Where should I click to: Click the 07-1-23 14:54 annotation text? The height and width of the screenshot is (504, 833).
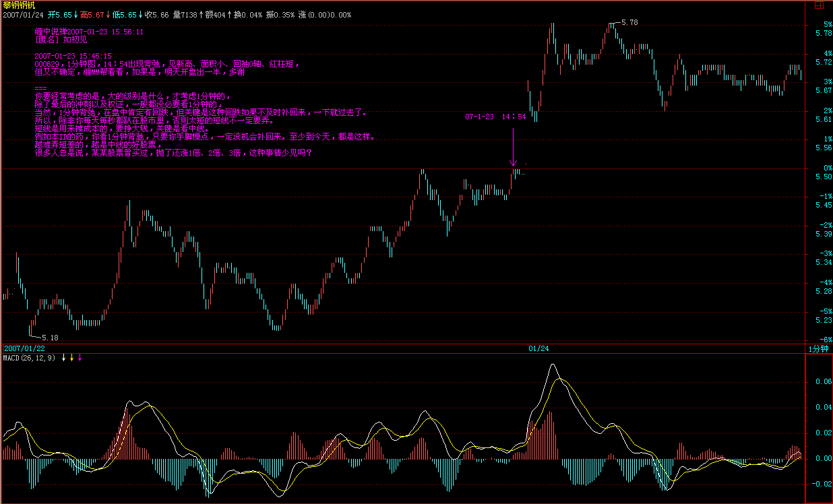pos(495,117)
